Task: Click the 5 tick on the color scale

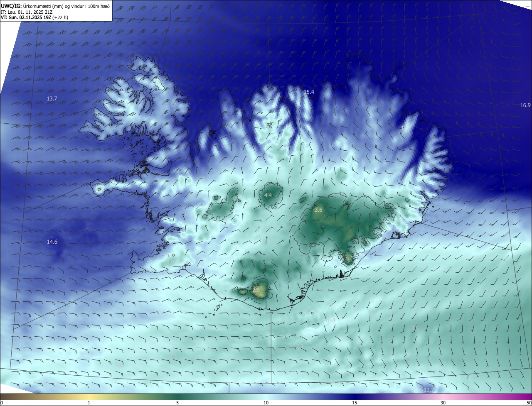Action: click(177, 403)
